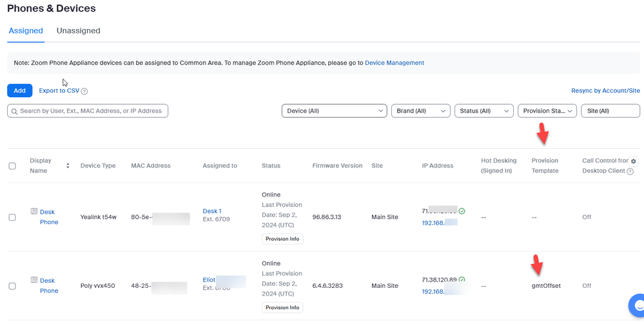Open the Device Management link
The width and height of the screenshot is (644, 324).
pos(395,63)
